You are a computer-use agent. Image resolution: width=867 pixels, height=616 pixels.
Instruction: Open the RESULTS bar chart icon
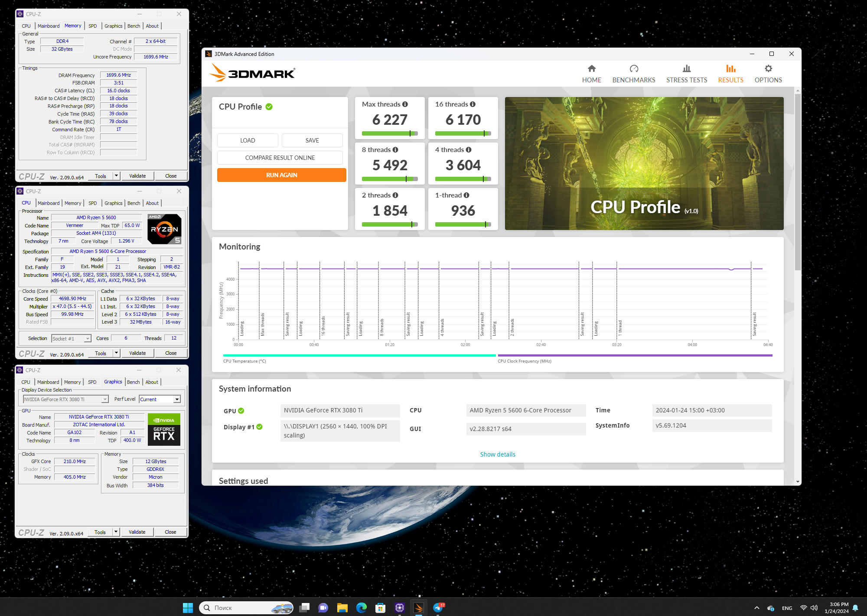click(x=730, y=68)
